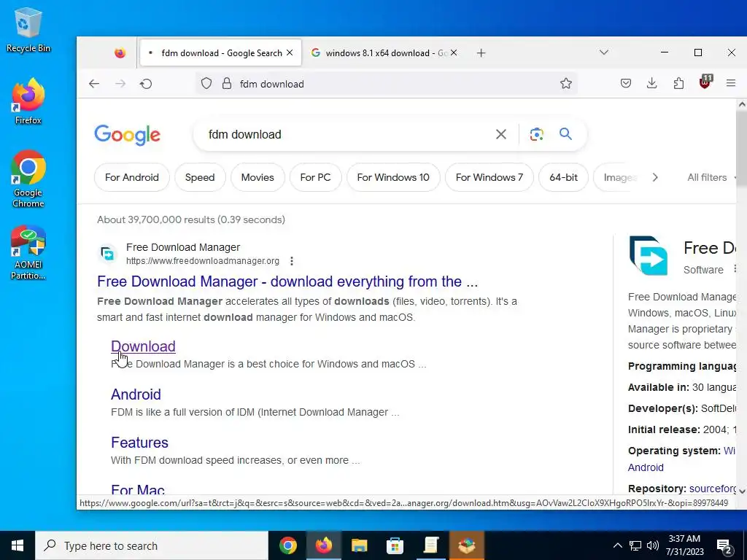
Task: Show more filter chips arrow
Action: [655, 177]
